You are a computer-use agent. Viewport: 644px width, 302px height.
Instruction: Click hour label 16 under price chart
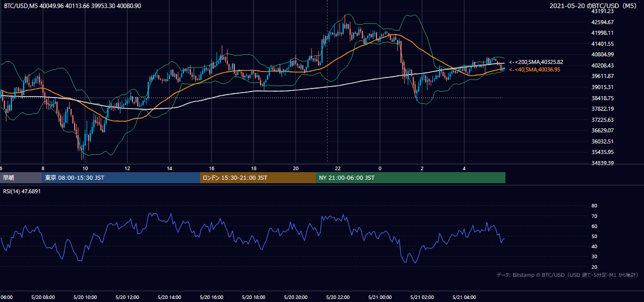pyautogui.click(x=211, y=168)
